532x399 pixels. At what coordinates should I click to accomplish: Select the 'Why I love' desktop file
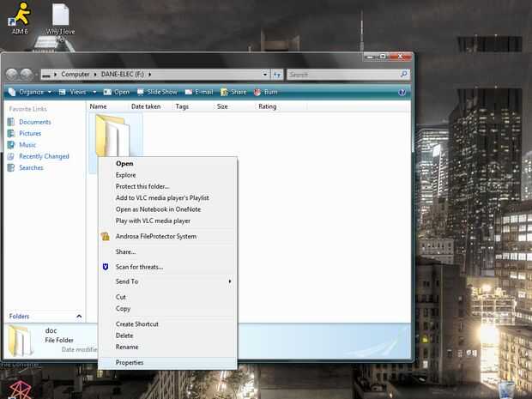[60, 23]
